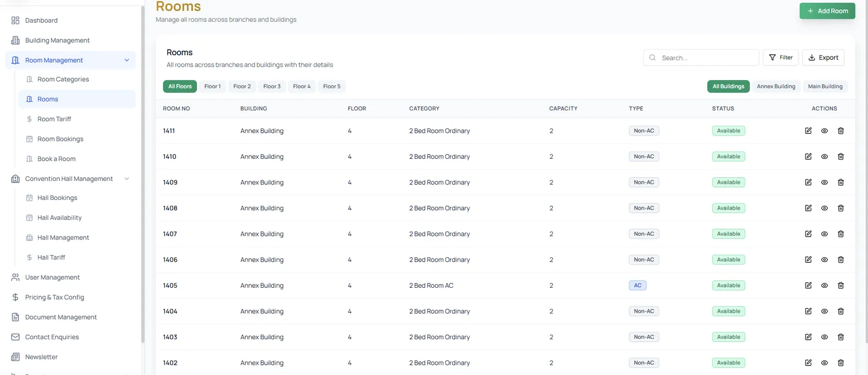Show room 1408 details via eye icon
This screenshot has height=375, width=868.
(x=825, y=208)
